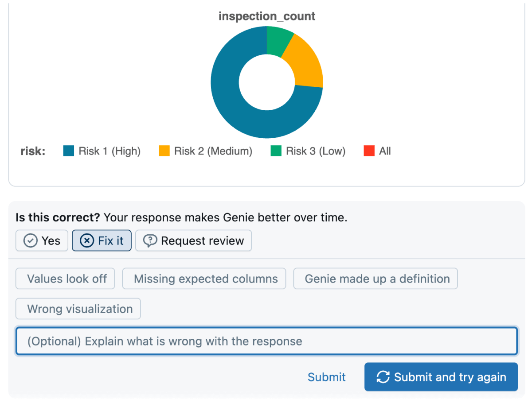Click the red All legend swatch
This screenshot has width=532, height=407.
tap(369, 151)
